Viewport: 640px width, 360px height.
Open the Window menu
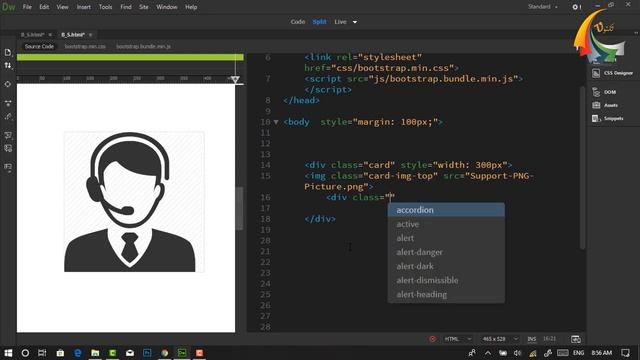click(167, 7)
